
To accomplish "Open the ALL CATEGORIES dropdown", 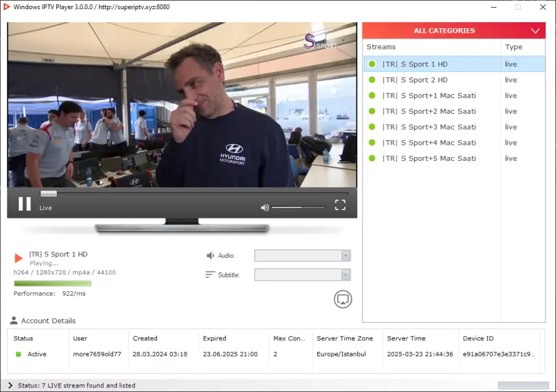I will pos(454,31).
